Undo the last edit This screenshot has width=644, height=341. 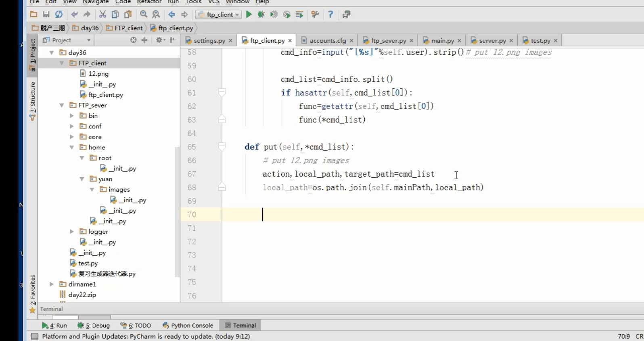point(74,15)
